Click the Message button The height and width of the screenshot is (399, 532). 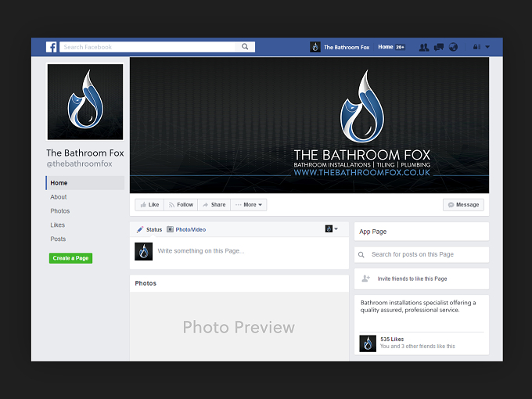(463, 205)
